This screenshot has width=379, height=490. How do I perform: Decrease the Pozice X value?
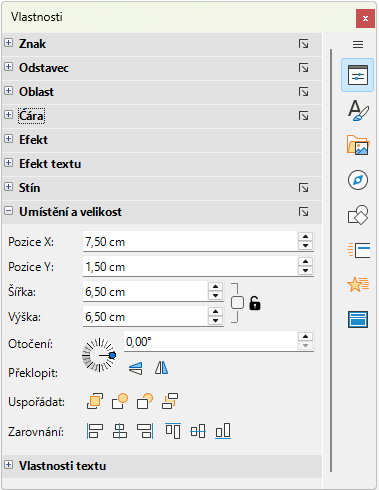[x=305, y=246]
